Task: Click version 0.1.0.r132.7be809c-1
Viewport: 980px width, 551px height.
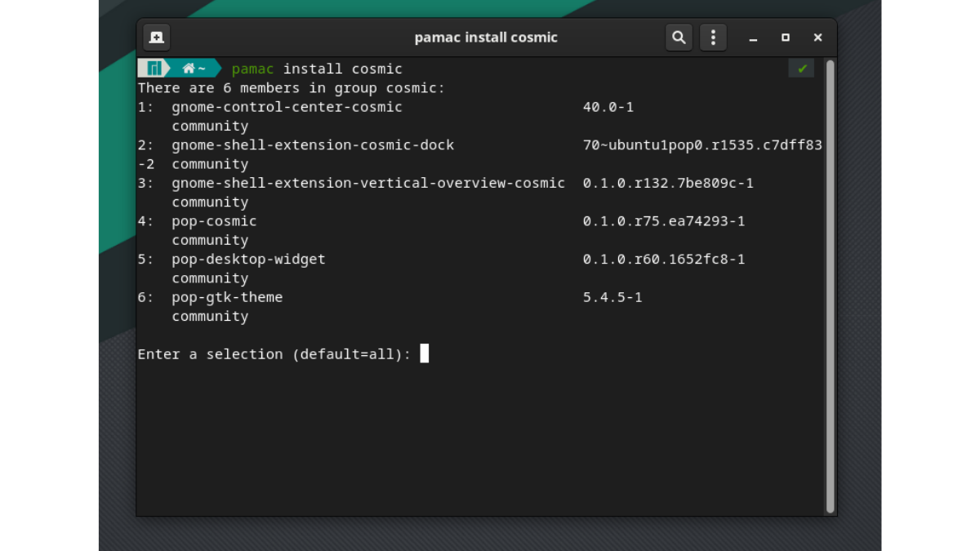Action: click(x=668, y=183)
